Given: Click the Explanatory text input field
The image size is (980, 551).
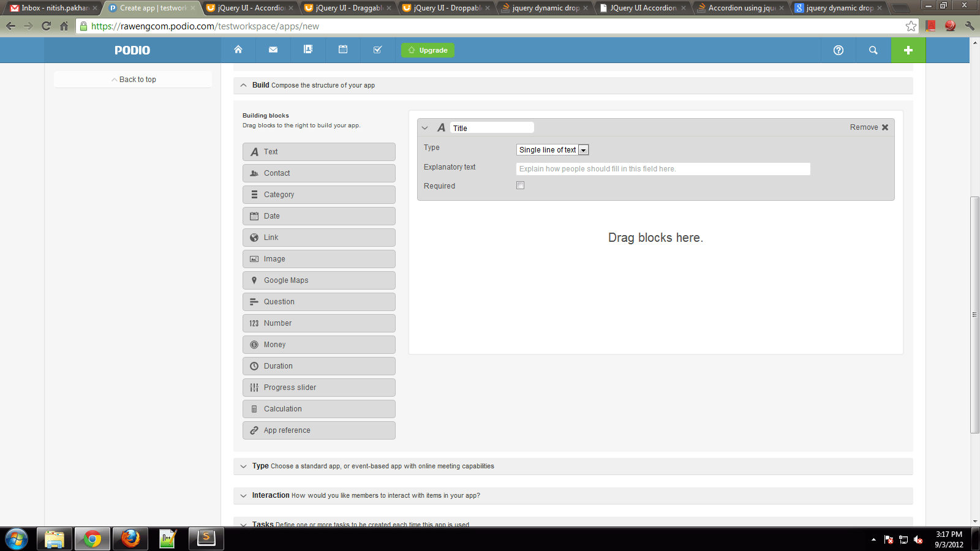Looking at the screenshot, I should [663, 168].
